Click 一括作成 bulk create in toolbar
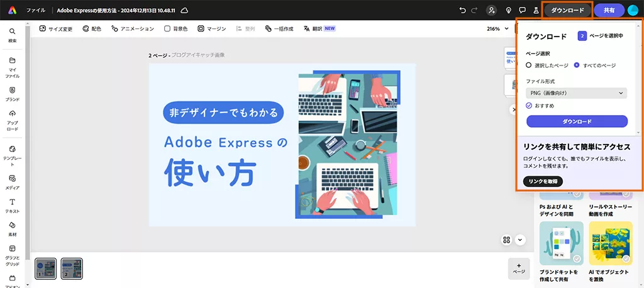The width and height of the screenshot is (644, 288). click(279, 29)
